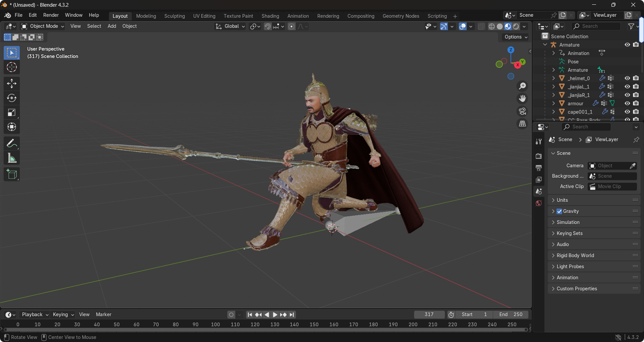
Task: Open the timeline Marker menu
Action: coord(103,315)
